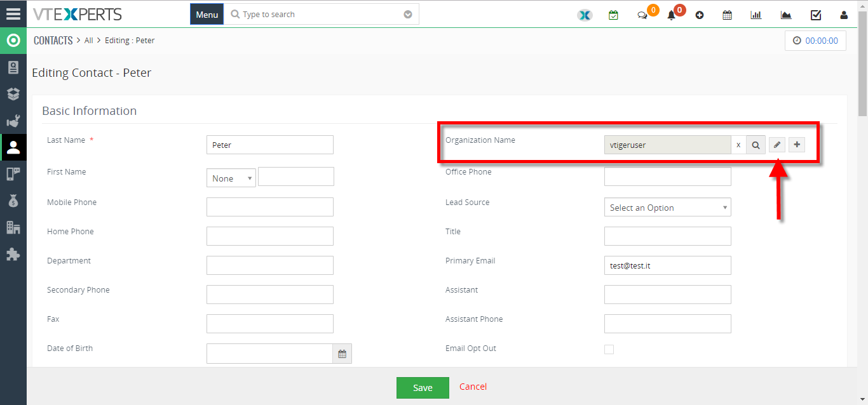Open the Date of Birth calendar picker
This screenshot has width=868, height=405.
pyautogui.click(x=342, y=354)
